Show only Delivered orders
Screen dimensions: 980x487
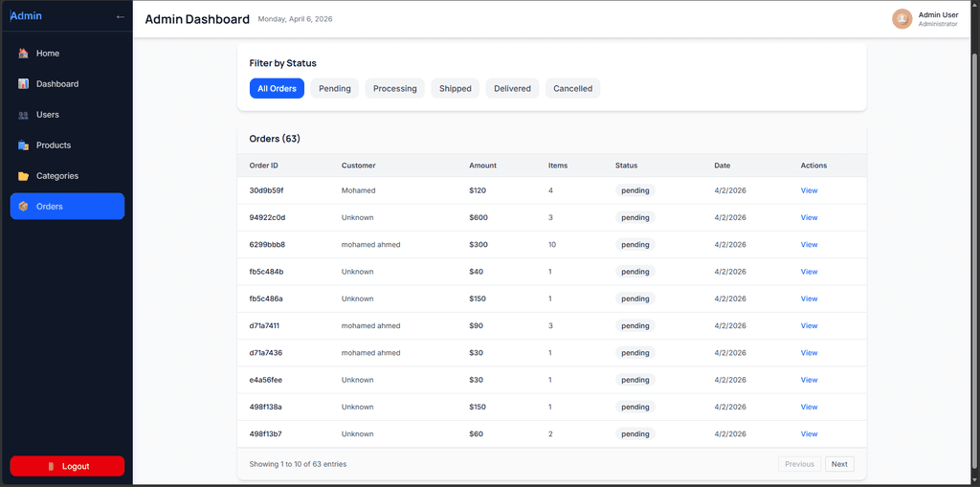tap(512, 89)
